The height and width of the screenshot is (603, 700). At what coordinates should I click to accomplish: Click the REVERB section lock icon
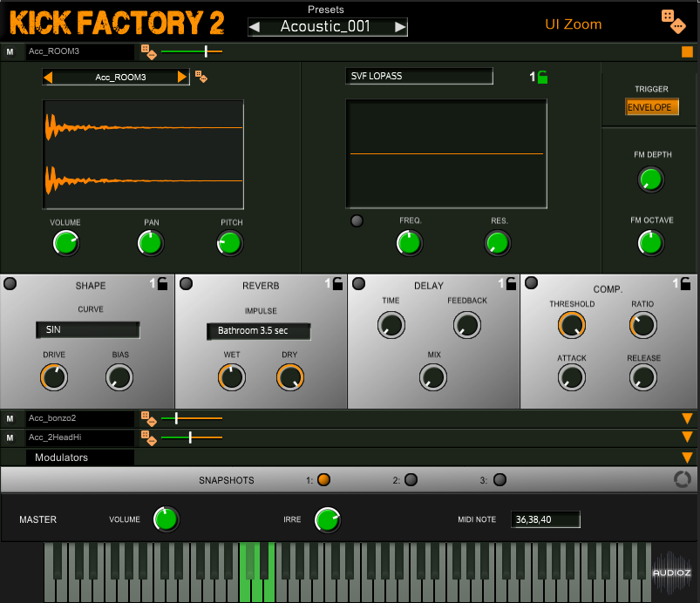(x=336, y=283)
